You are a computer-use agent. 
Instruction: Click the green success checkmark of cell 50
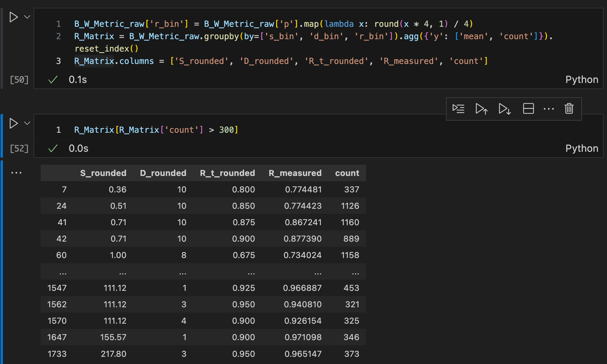click(x=53, y=79)
